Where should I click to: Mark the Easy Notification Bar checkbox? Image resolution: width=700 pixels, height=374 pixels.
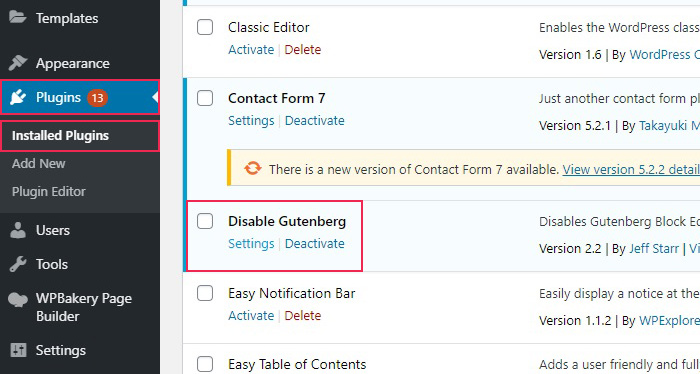[x=205, y=293]
